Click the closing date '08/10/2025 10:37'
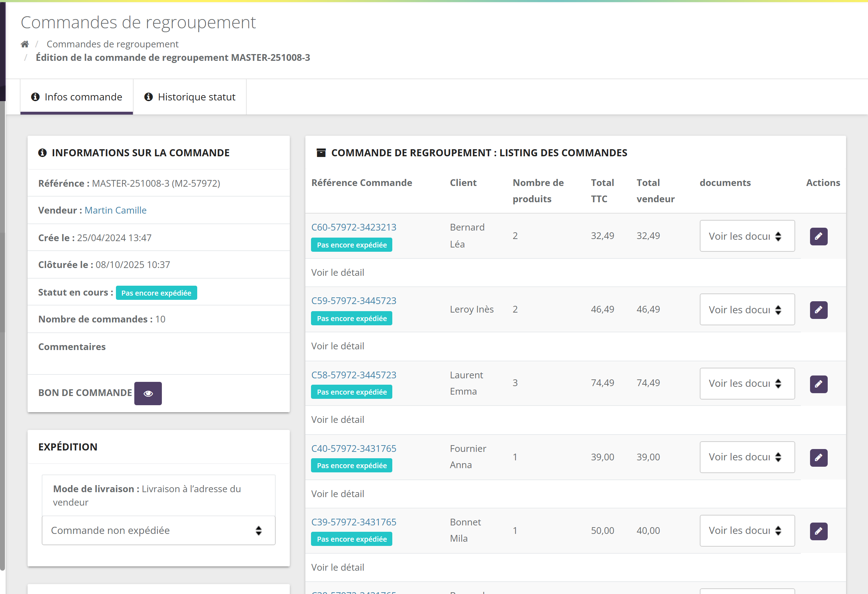 pyautogui.click(x=133, y=265)
